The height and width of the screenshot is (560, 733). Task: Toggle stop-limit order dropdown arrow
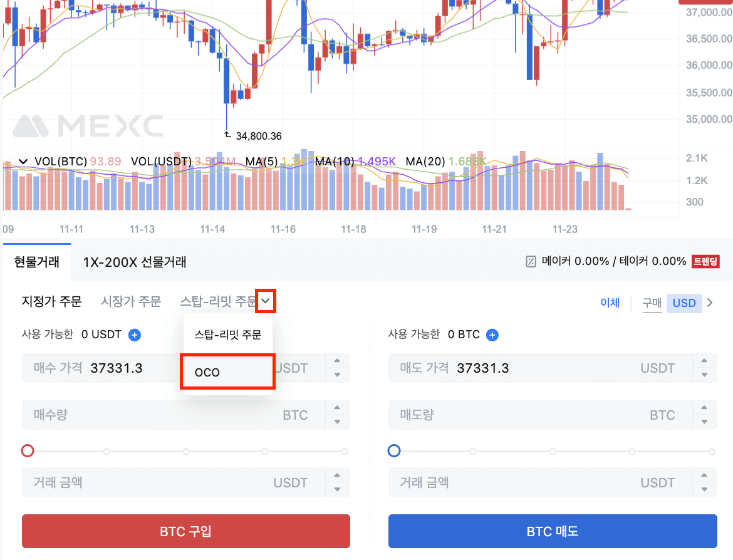(x=266, y=302)
